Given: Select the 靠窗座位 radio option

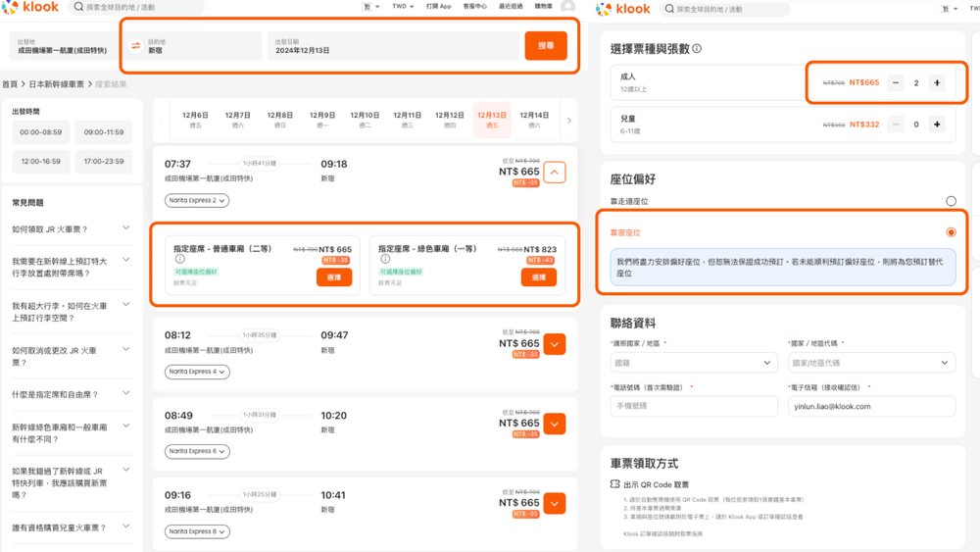Looking at the screenshot, I should pos(951,232).
